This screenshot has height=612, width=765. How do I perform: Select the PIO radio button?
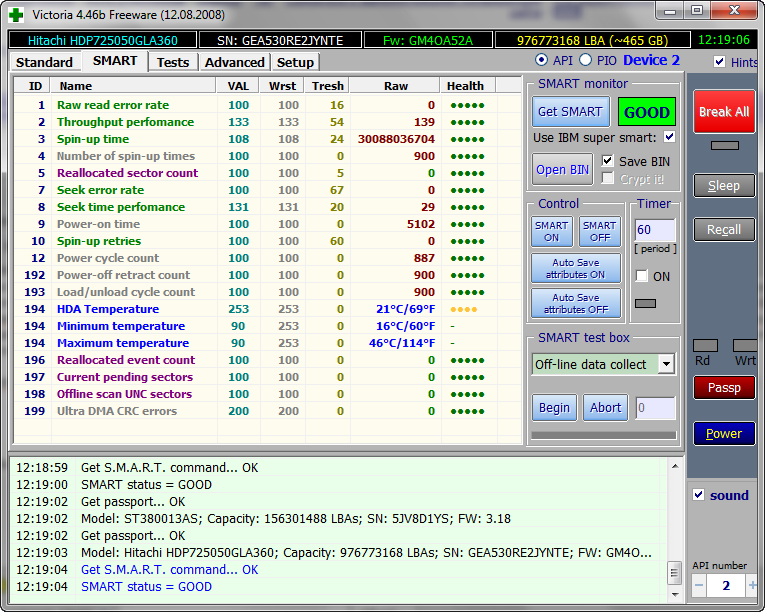point(585,61)
